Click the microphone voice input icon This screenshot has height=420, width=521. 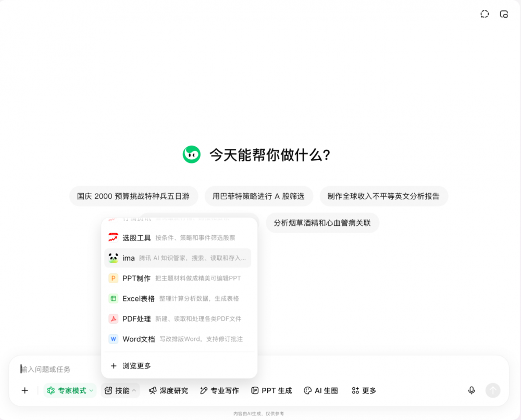(x=472, y=390)
